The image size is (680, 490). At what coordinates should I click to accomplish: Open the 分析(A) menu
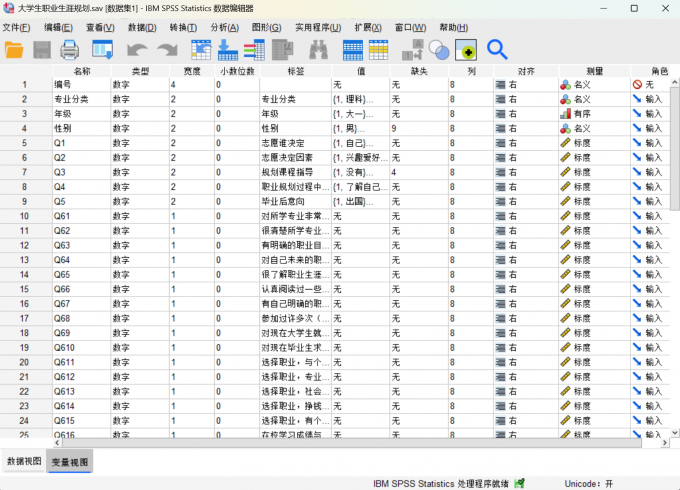225,27
